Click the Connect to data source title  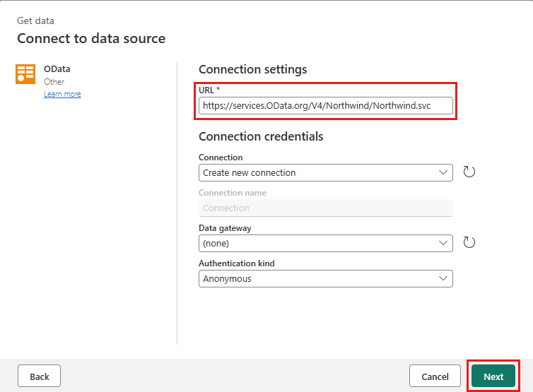(91, 38)
